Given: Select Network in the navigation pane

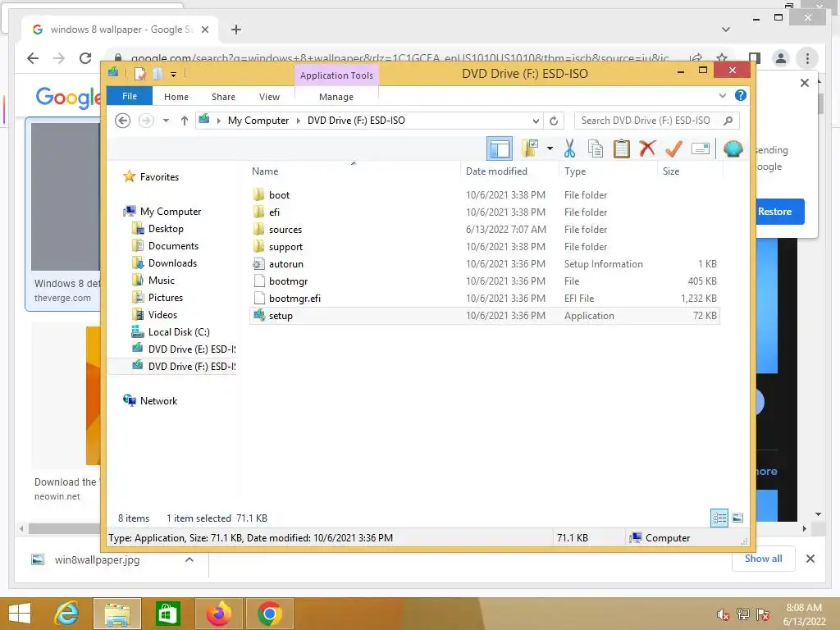Looking at the screenshot, I should point(158,400).
